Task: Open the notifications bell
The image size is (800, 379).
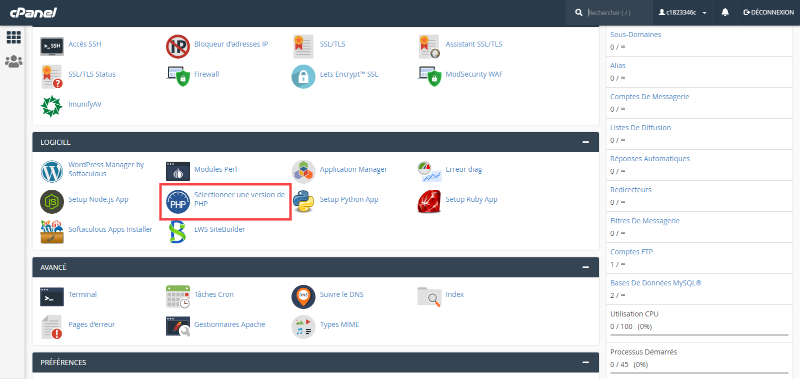Action: coord(725,12)
